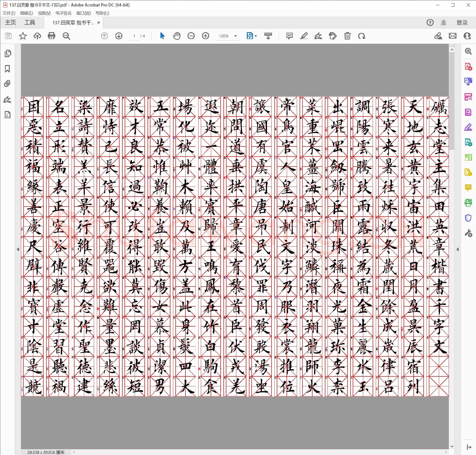Click the Print file icon
Screen dimensions: 476x455
click(x=51, y=36)
